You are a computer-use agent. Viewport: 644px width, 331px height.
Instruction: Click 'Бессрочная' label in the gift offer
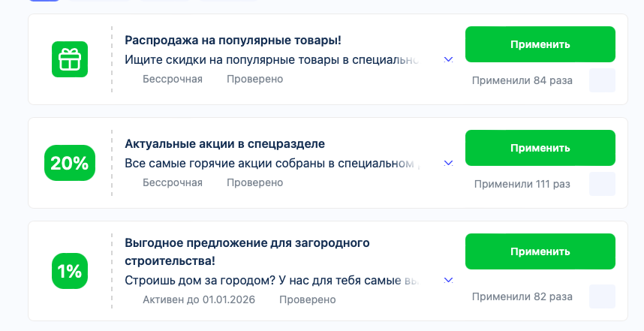tap(172, 79)
